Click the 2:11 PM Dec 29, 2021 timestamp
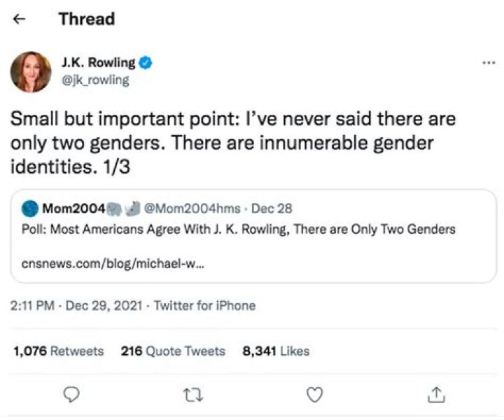 click(78, 305)
